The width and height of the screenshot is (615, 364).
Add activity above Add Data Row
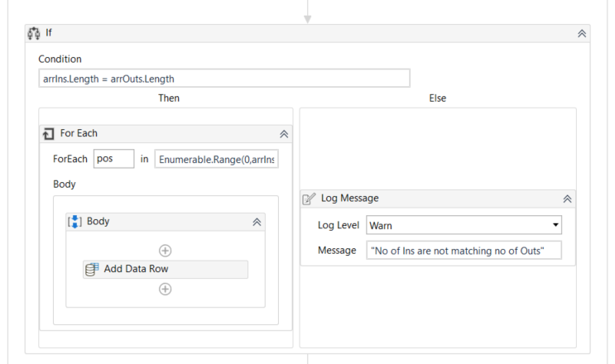click(165, 251)
